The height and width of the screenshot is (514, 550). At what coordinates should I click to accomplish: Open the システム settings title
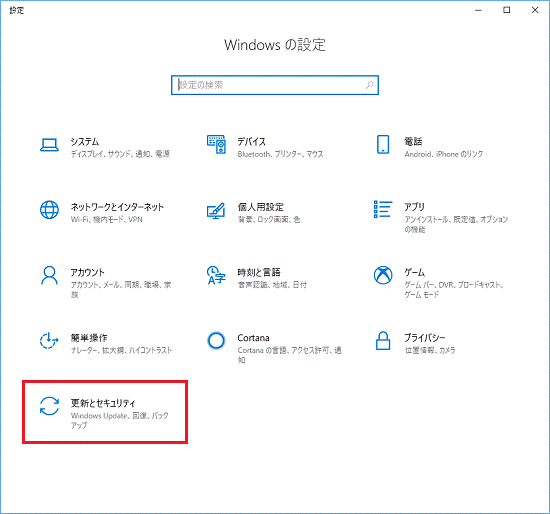[x=85, y=142]
